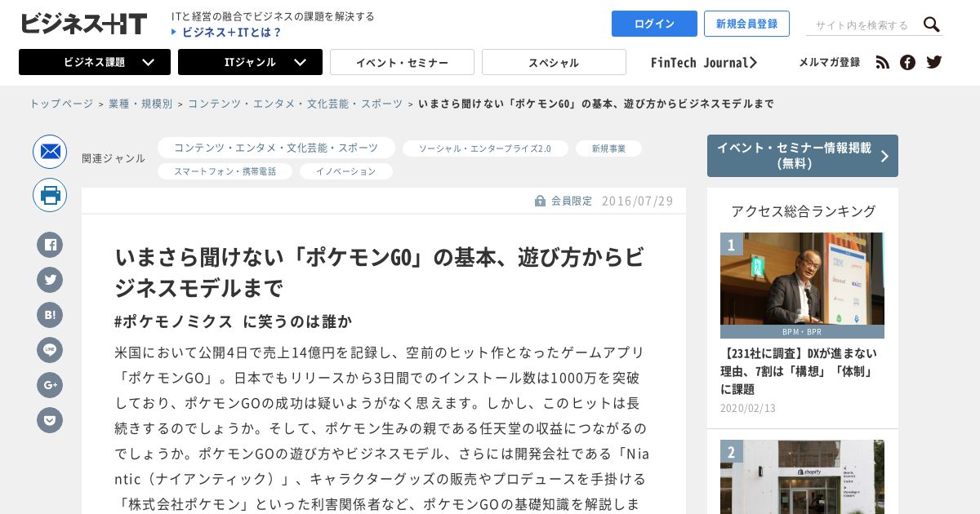This screenshot has width=980, height=514.
Task: Select コンテンツ・エンタメ・文化芸能・スポーツ genre tag
Action: pos(276,148)
